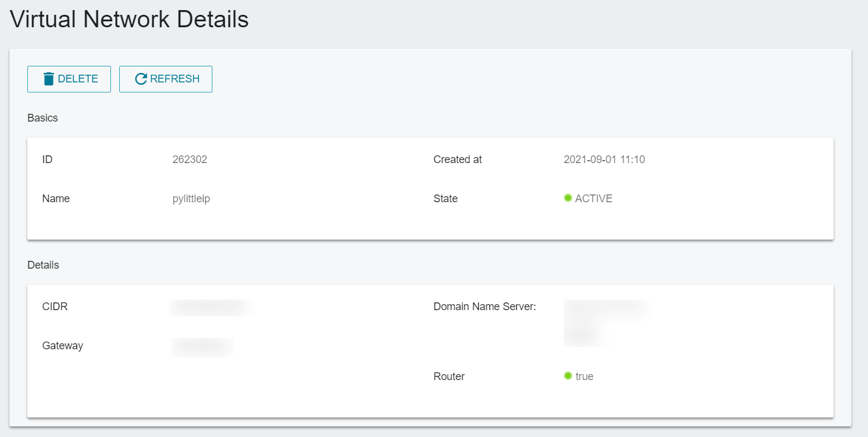
Task: Click the Virtual Network Details heading
Action: pyautogui.click(x=129, y=20)
